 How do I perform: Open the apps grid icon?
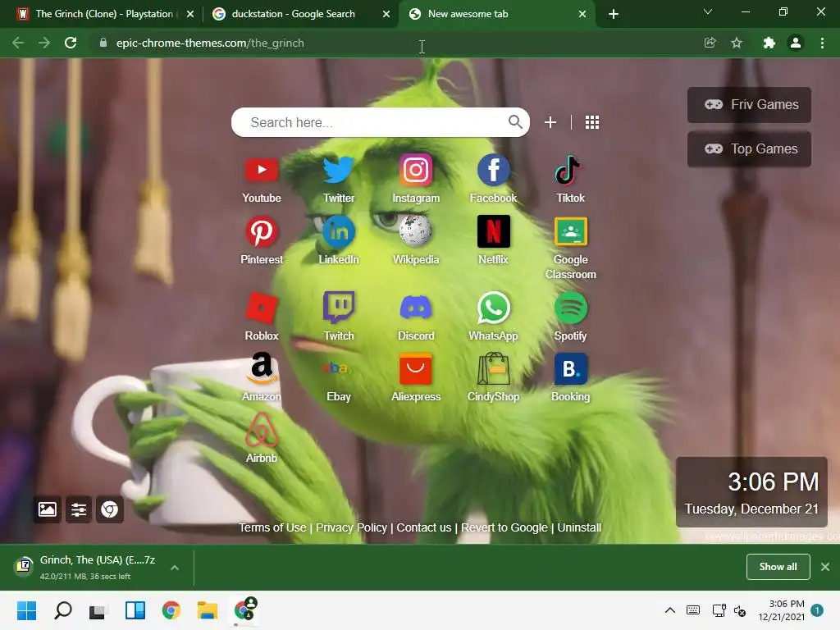coord(592,122)
